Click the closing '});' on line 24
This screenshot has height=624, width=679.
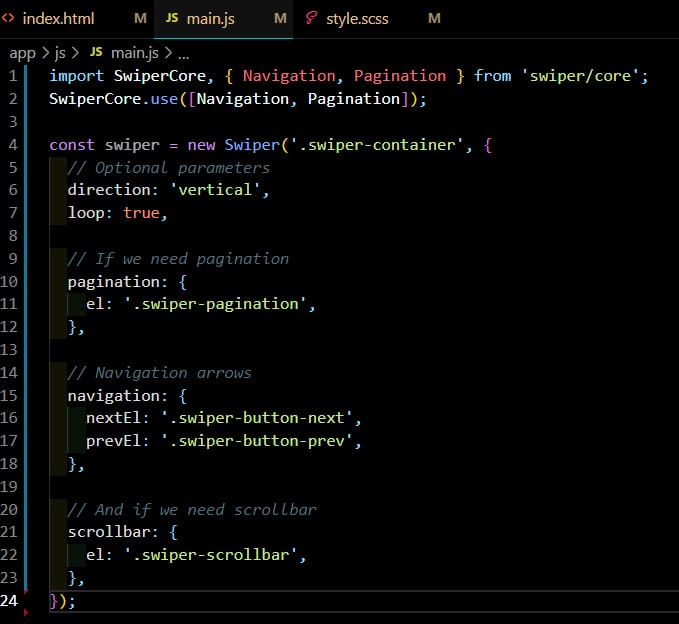[x=63, y=601]
